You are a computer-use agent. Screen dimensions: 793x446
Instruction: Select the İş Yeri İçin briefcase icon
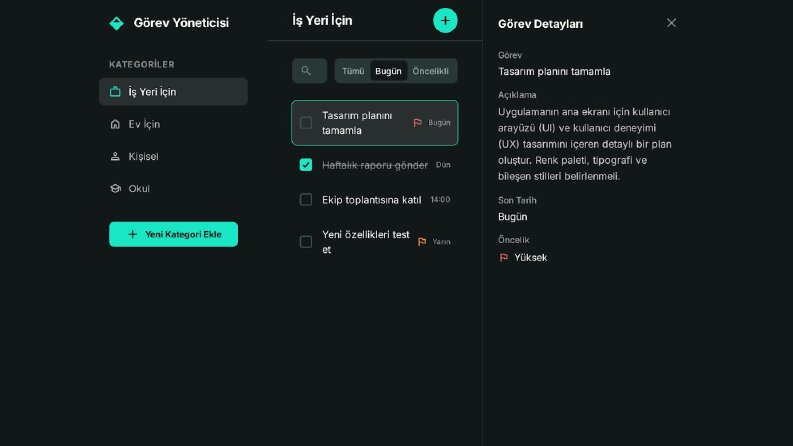click(115, 92)
